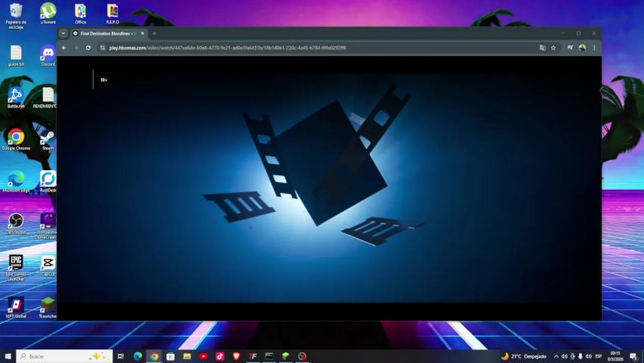
Task: Open the RENDIMIENTO text file on desktop
Action: coord(46,98)
